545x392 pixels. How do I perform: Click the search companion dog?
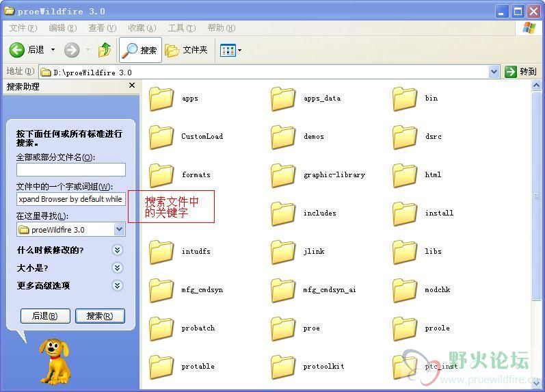pos(55,362)
